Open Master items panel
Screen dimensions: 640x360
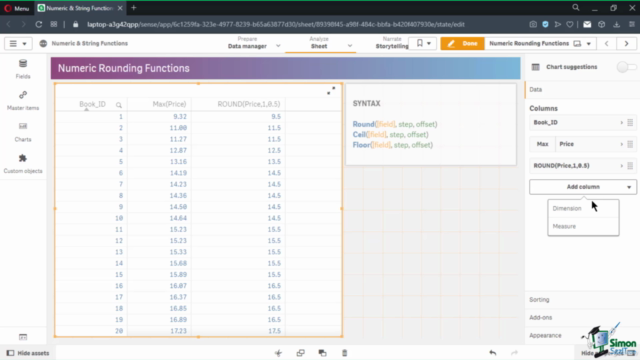pos(23,100)
